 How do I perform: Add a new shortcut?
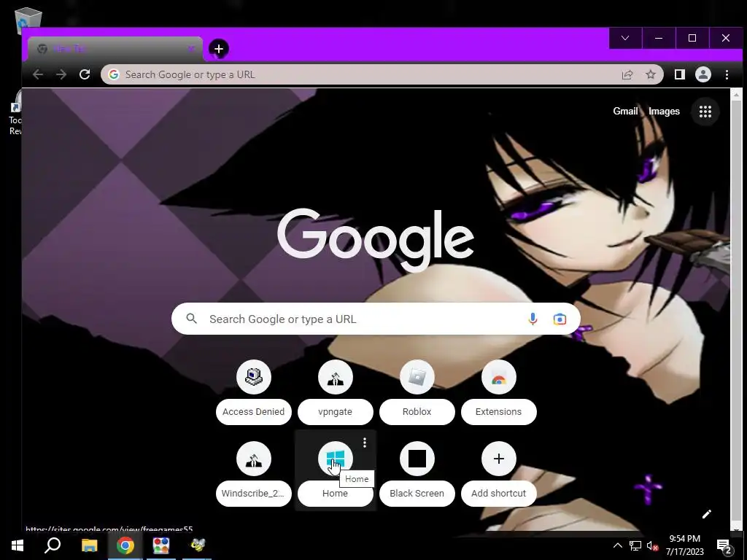coord(499,459)
